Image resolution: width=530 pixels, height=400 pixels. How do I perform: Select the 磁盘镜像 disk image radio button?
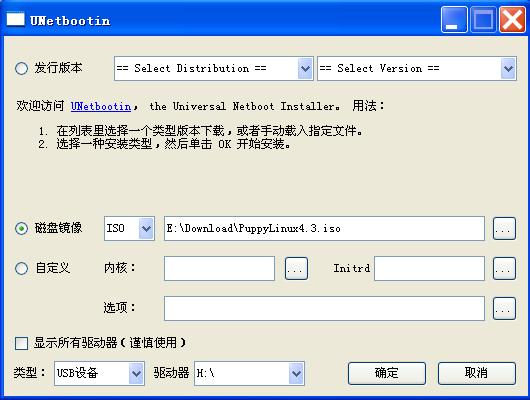pyautogui.click(x=22, y=229)
